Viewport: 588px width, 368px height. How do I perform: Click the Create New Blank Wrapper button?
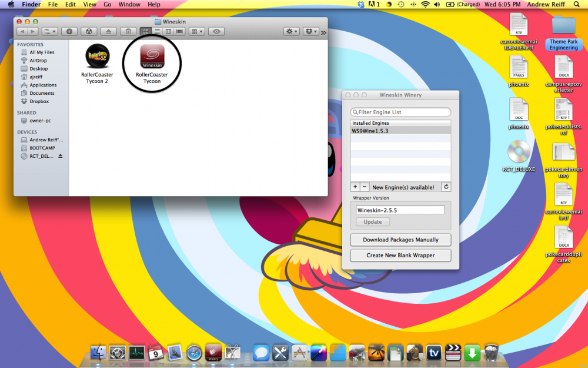coord(400,255)
